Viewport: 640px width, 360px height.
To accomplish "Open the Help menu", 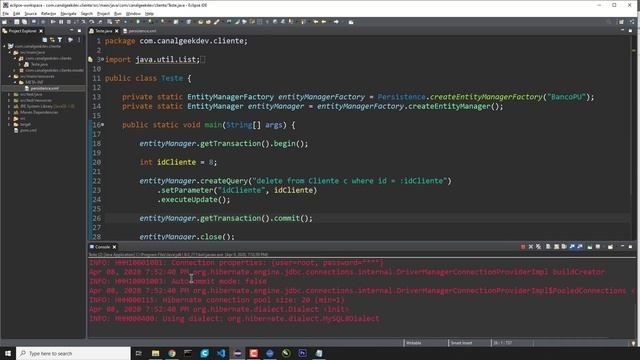I will (149, 13).
